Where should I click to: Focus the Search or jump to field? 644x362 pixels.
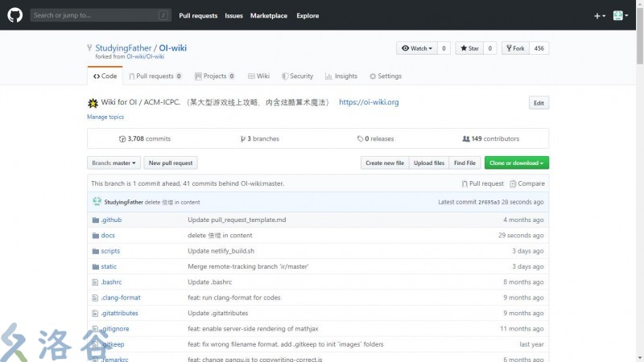click(101, 15)
